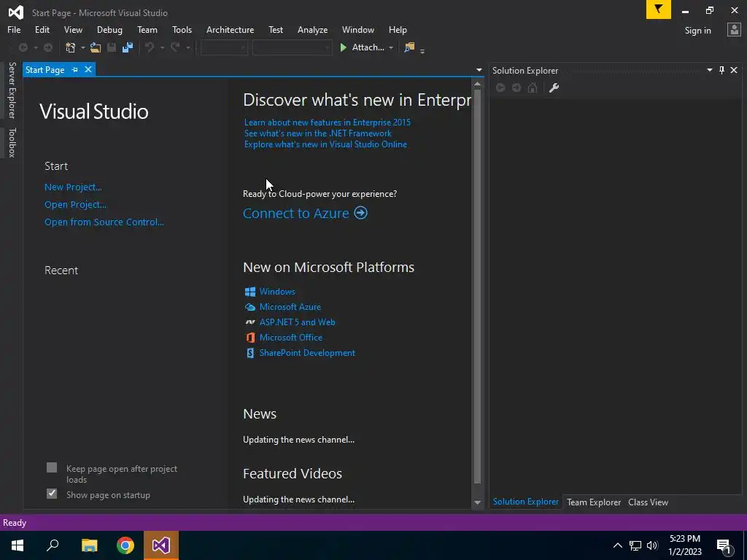Click the Solution Explorer Back arrow icon
747x560 pixels.
tap(500, 87)
